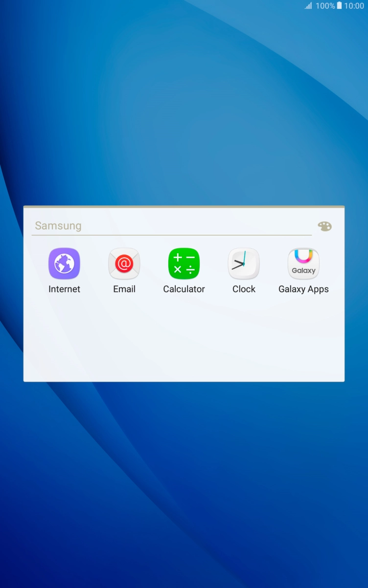Open the green Calculator app icon

point(184,263)
